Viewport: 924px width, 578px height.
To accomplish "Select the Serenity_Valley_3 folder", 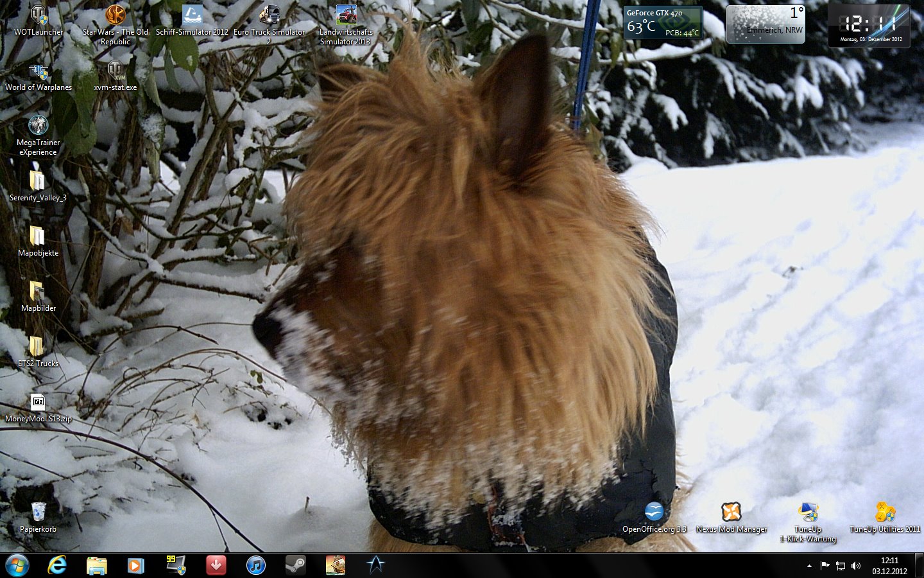I will 38,182.
